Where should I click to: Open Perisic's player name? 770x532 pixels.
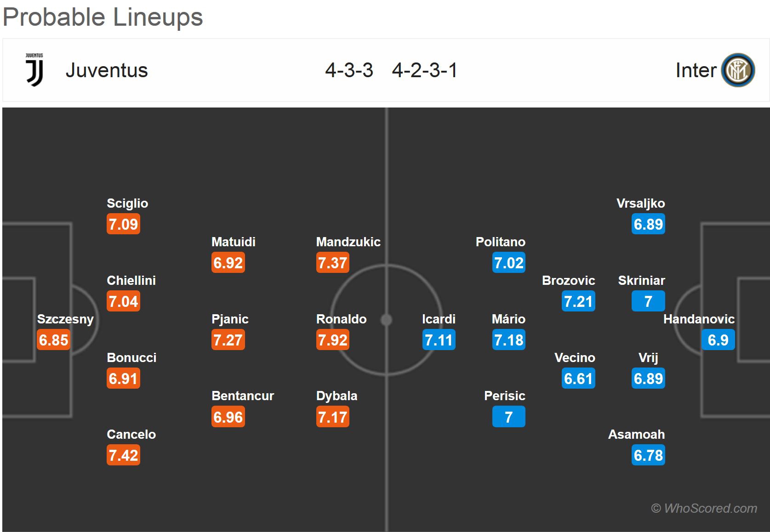[504, 396]
